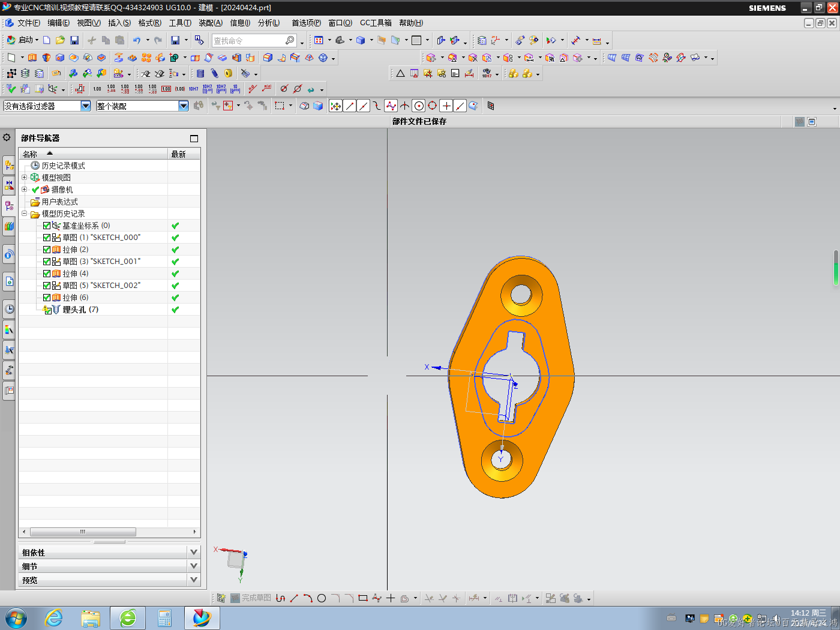Toggle the crosshair plus snap point option
Viewport: 840px width, 630px height.
[x=446, y=106]
